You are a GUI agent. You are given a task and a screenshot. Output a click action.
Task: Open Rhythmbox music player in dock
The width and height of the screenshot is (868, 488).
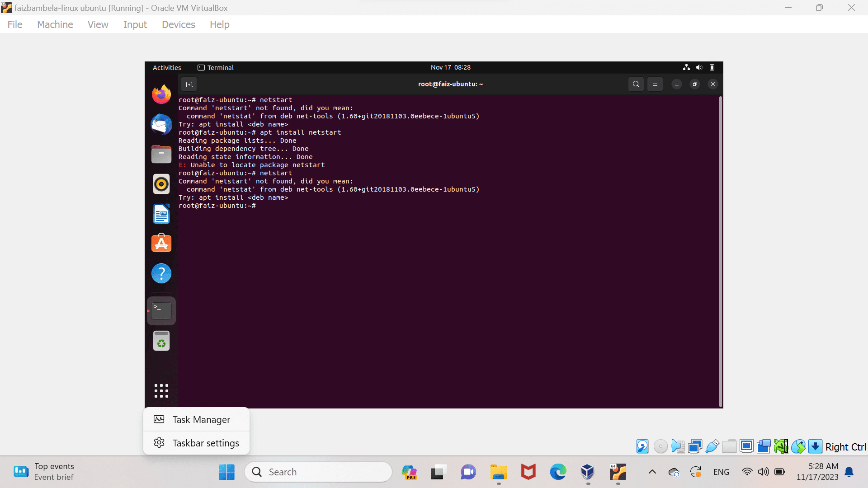(x=161, y=184)
